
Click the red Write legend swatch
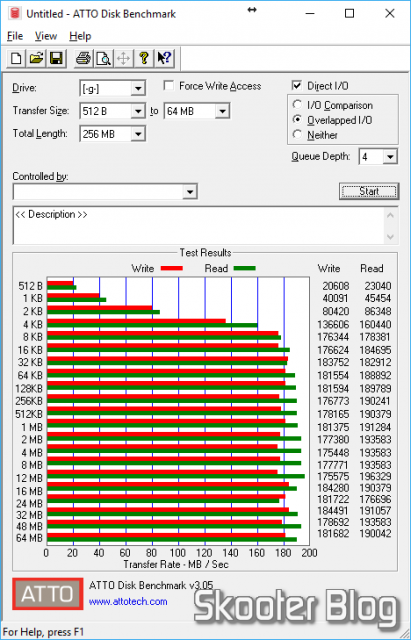pyautogui.click(x=171, y=268)
